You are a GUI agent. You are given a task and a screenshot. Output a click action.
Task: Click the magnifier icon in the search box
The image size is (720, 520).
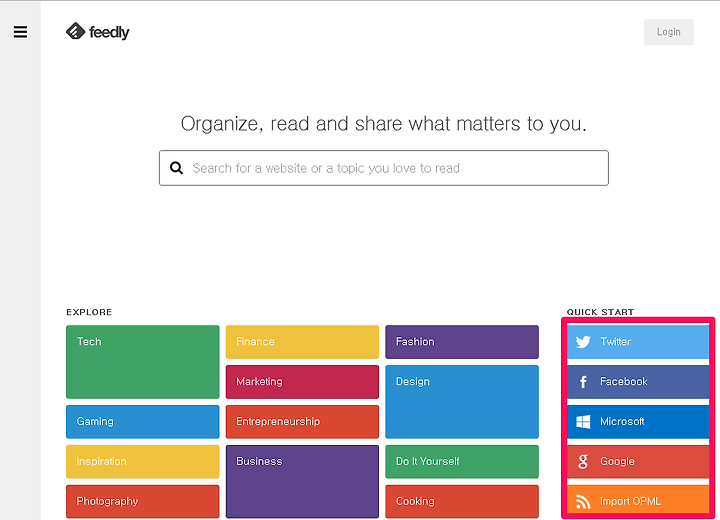coord(176,168)
